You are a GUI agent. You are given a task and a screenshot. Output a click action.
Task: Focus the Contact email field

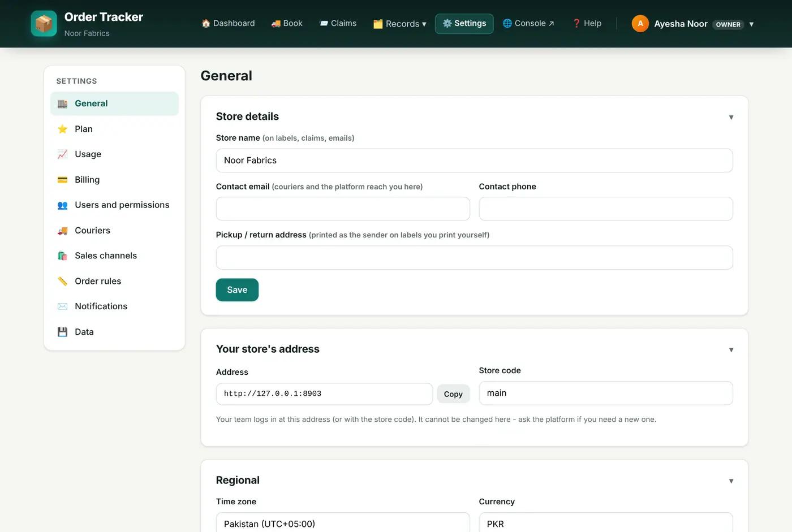pos(343,209)
